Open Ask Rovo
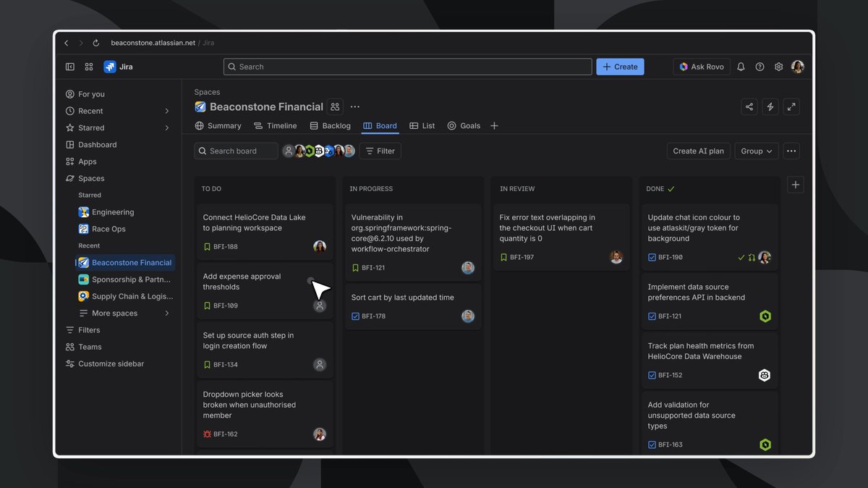 tap(702, 67)
